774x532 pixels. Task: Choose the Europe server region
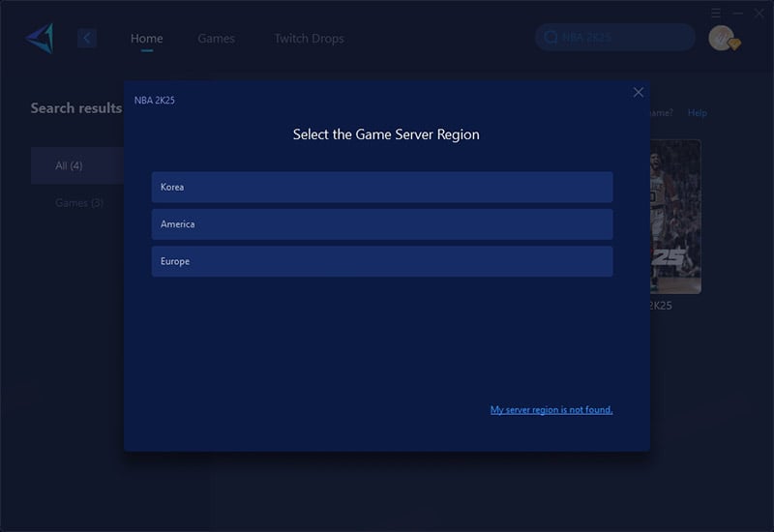pos(382,261)
